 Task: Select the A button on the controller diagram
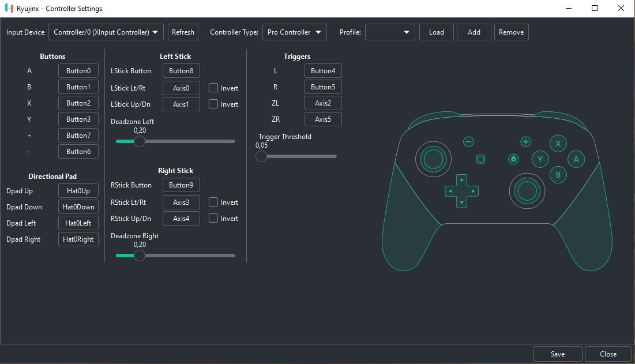click(576, 159)
